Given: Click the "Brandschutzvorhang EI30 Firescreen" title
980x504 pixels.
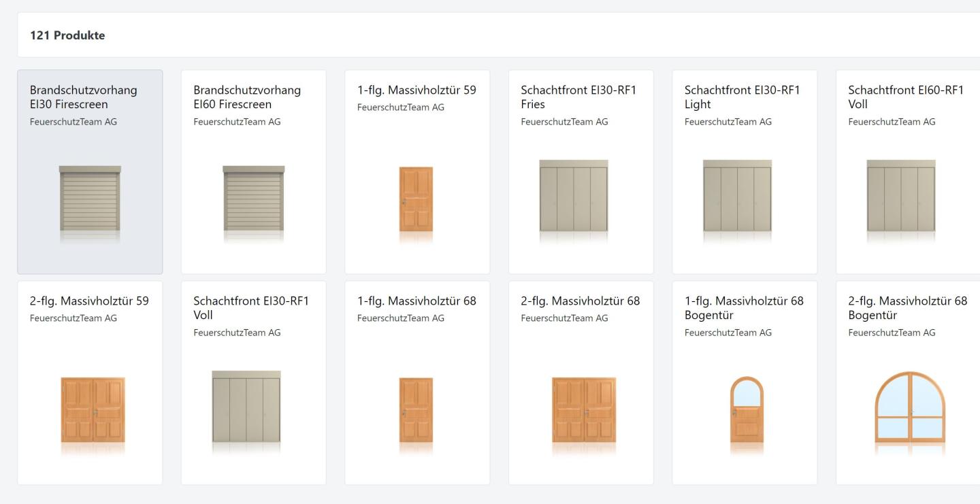Looking at the screenshot, I should [x=83, y=97].
